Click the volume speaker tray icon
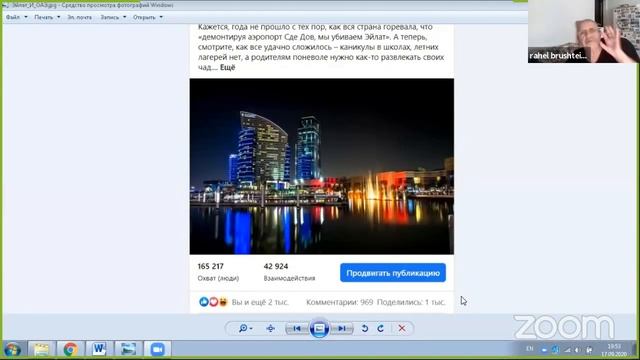Image resolution: width=640 pixels, height=360 pixels. [577, 350]
